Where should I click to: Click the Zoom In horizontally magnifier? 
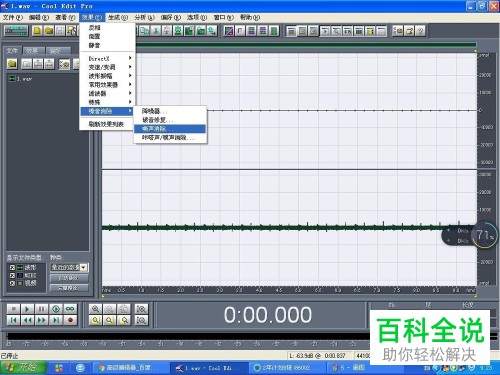pyautogui.click(x=96, y=309)
